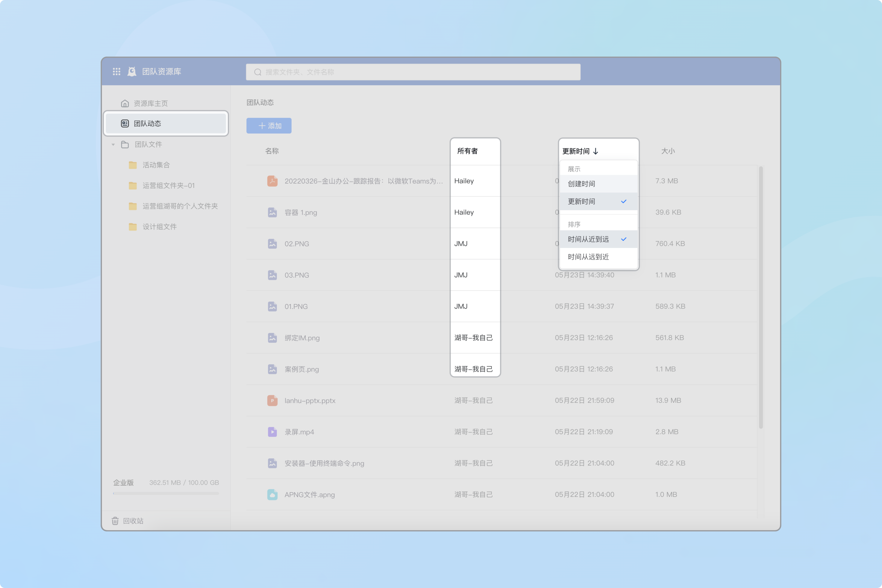The height and width of the screenshot is (588, 882).
Task: Click the team library logo icon
Action: pos(132,72)
